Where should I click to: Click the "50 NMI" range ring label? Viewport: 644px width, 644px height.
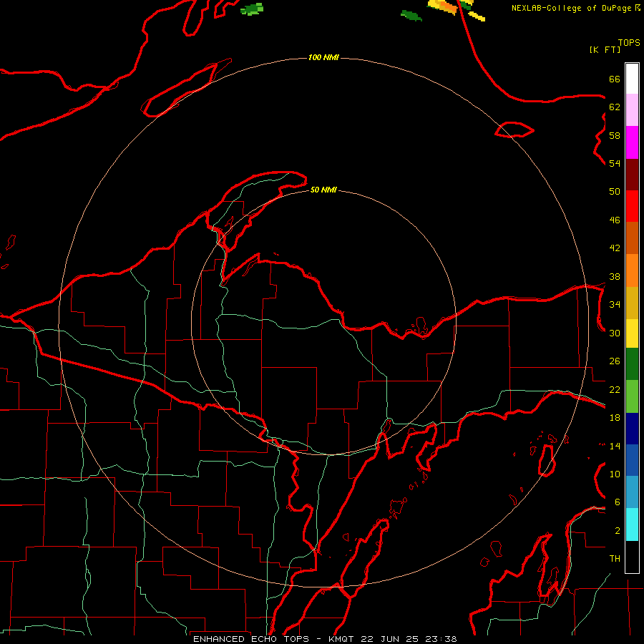(x=323, y=190)
